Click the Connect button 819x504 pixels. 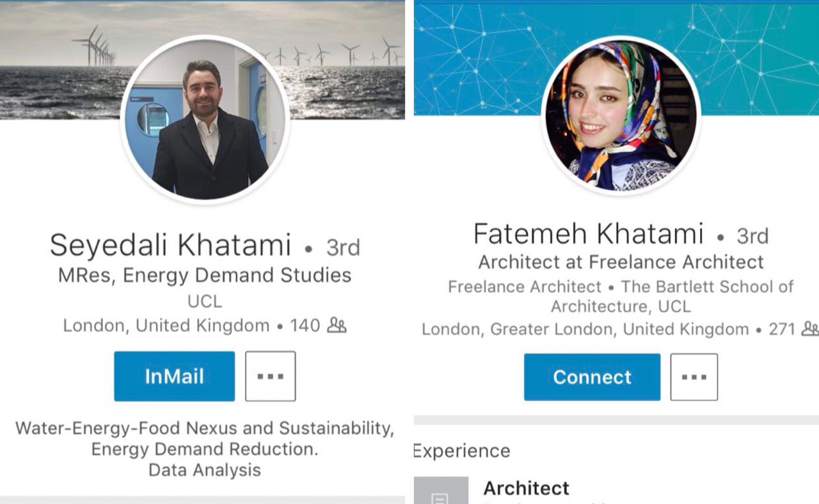pos(592,377)
